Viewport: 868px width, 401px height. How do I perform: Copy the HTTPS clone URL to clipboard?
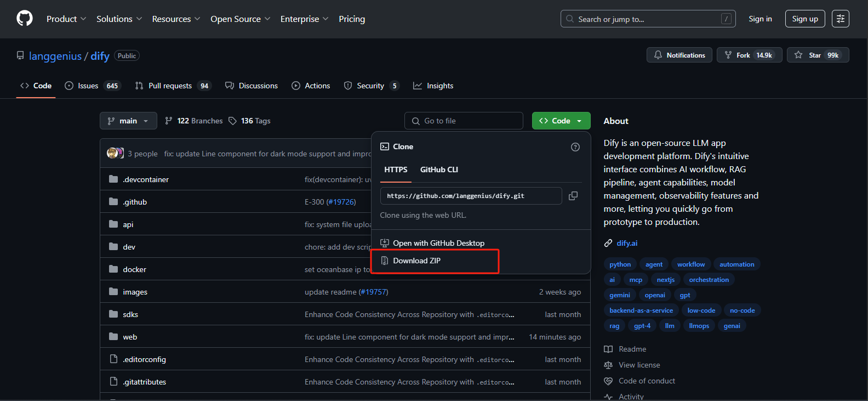tap(573, 196)
